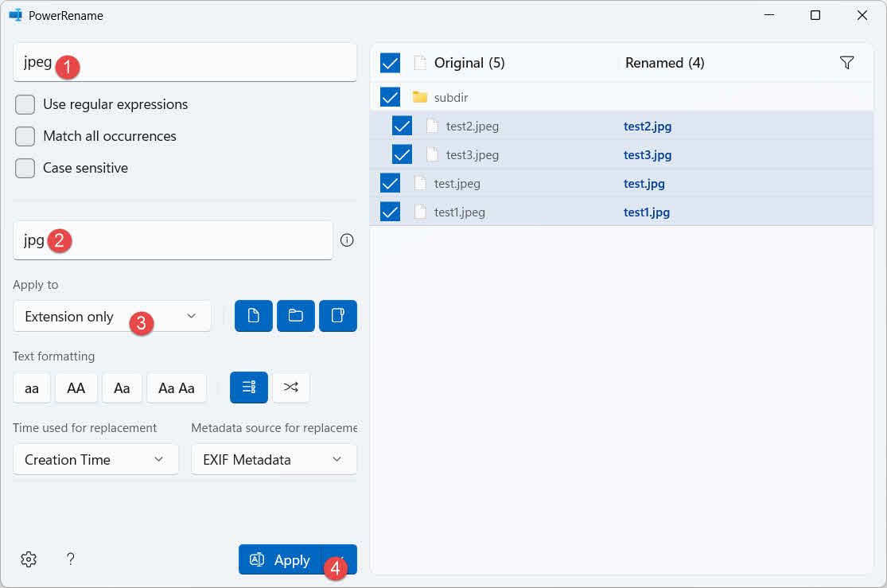Uncheck the select-all Original checkbox
The width and height of the screenshot is (887, 588).
pos(391,63)
